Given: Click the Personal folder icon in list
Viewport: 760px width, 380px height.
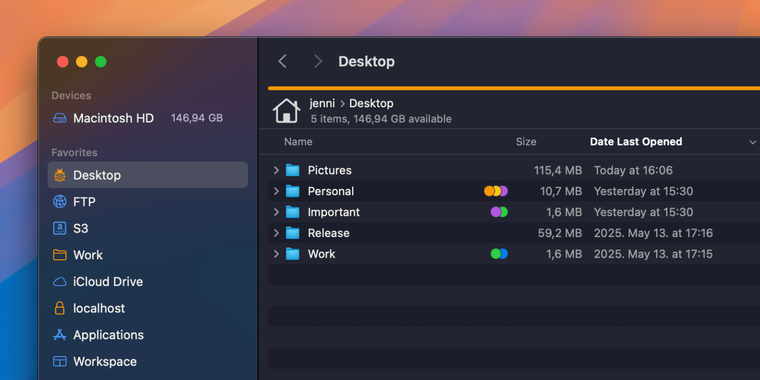Looking at the screenshot, I should pos(292,191).
